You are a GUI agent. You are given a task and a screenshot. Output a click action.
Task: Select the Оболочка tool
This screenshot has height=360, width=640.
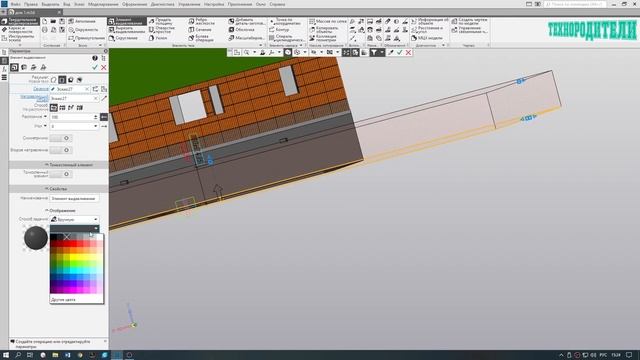242,29
